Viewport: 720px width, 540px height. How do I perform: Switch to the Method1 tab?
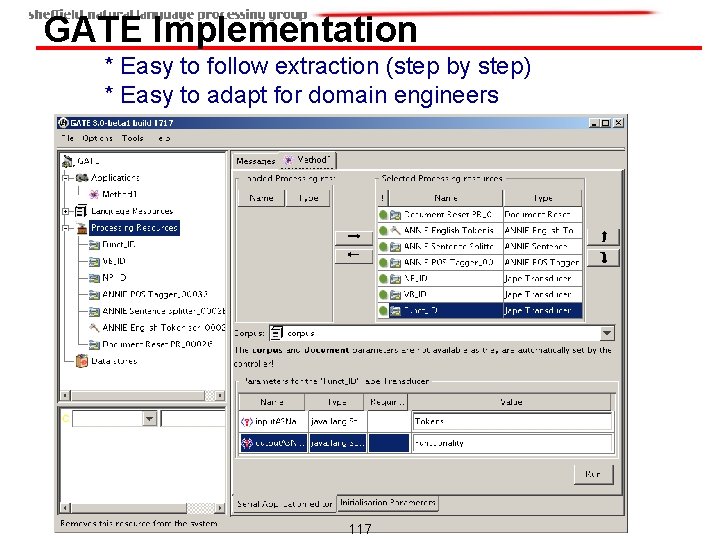[308, 160]
